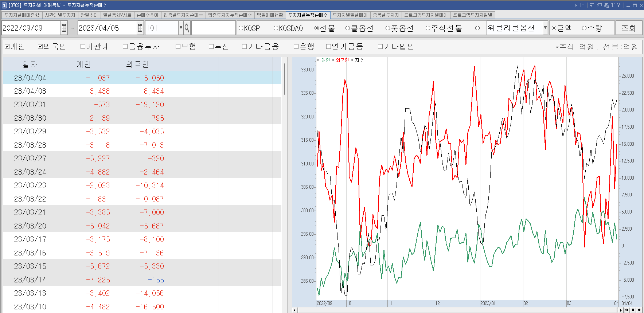Enable the 기타법인 checkbox
Screen dimensions: 644x313
point(380,46)
